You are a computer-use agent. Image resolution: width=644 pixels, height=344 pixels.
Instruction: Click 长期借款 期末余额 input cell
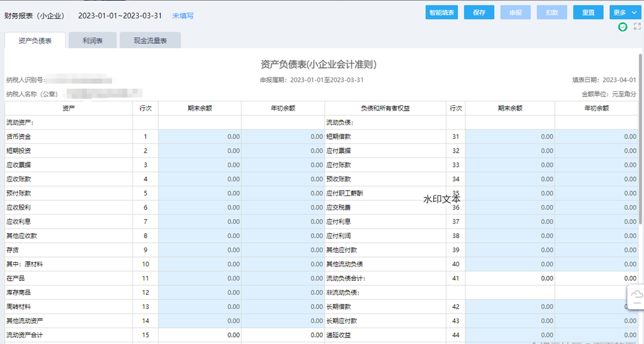(x=509, y=307)
